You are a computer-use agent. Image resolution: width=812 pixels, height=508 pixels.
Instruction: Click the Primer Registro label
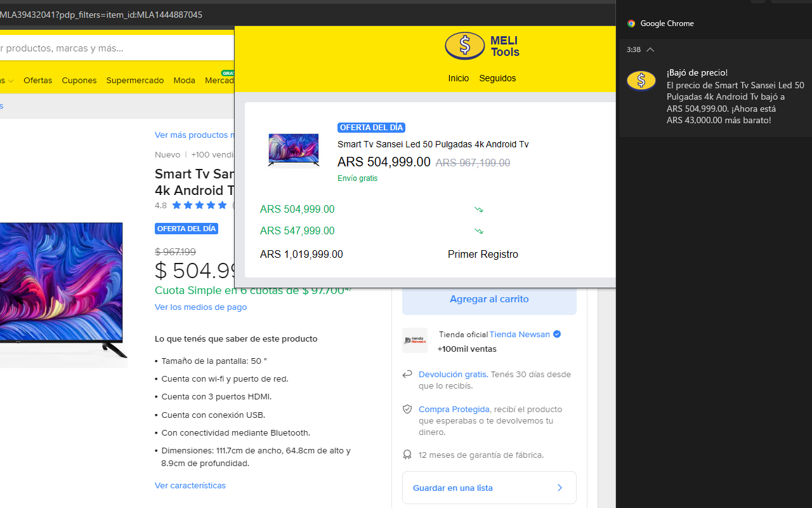[483, 254]
